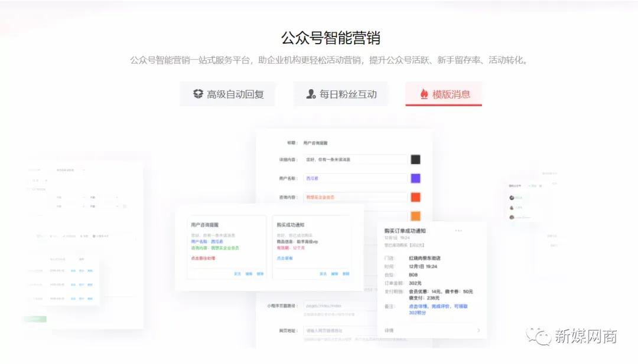Screen dimensions: 638x364
Task: Click the 点击前往处理 red link
Action: [x=204, y=257]
